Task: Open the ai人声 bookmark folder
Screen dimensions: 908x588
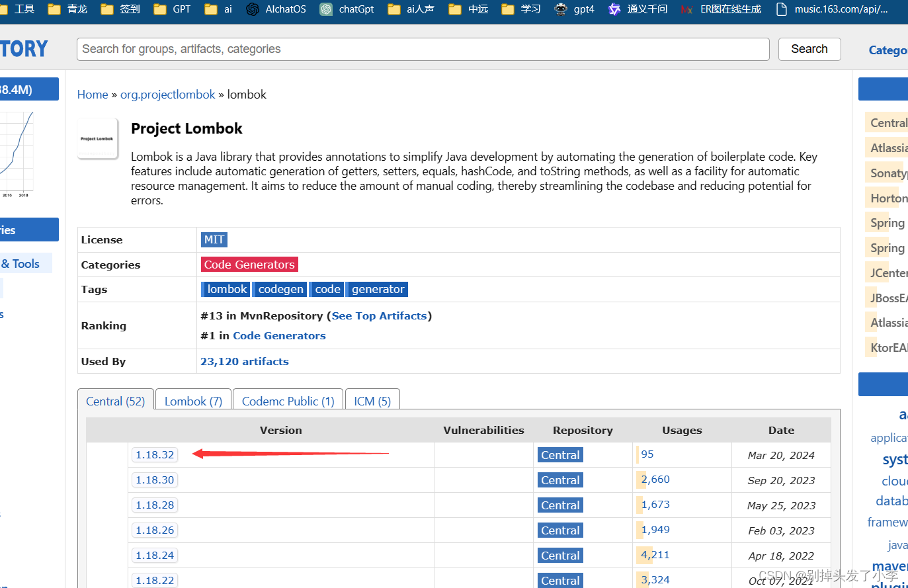Action: point(411,9)
